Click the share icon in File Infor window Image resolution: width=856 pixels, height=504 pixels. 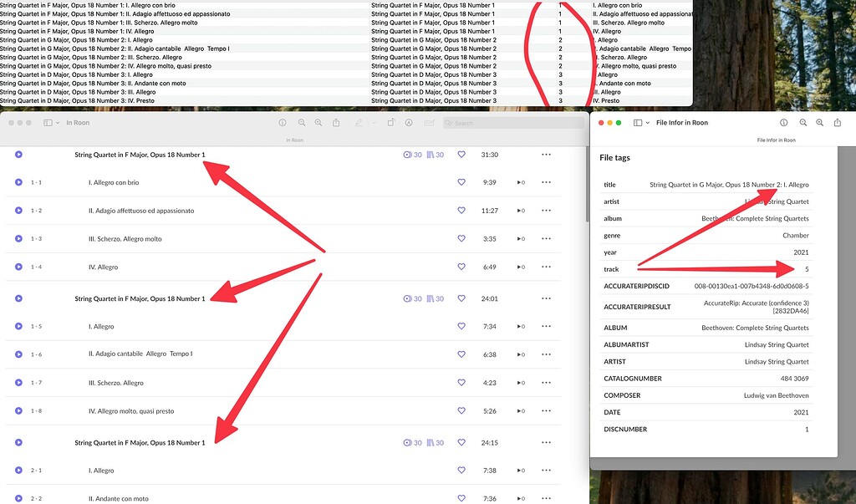coord(838,122)
